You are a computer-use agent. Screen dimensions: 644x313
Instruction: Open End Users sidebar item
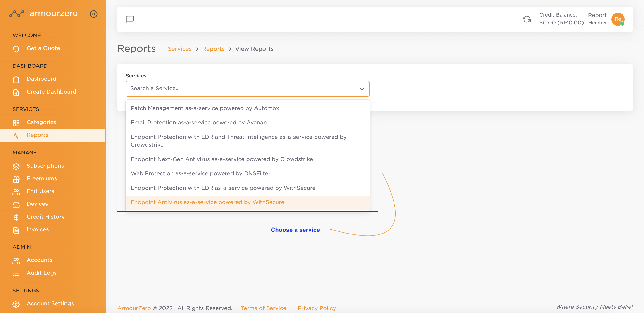41,191
